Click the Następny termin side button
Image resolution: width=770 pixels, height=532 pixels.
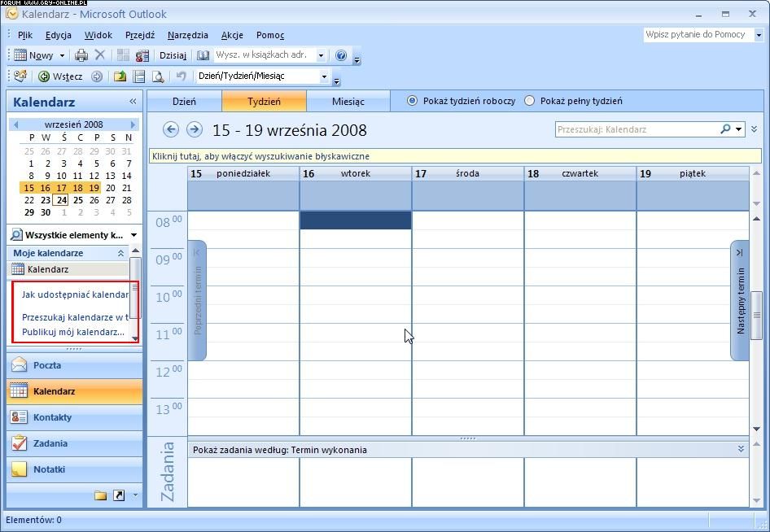[x=740, y=300]
